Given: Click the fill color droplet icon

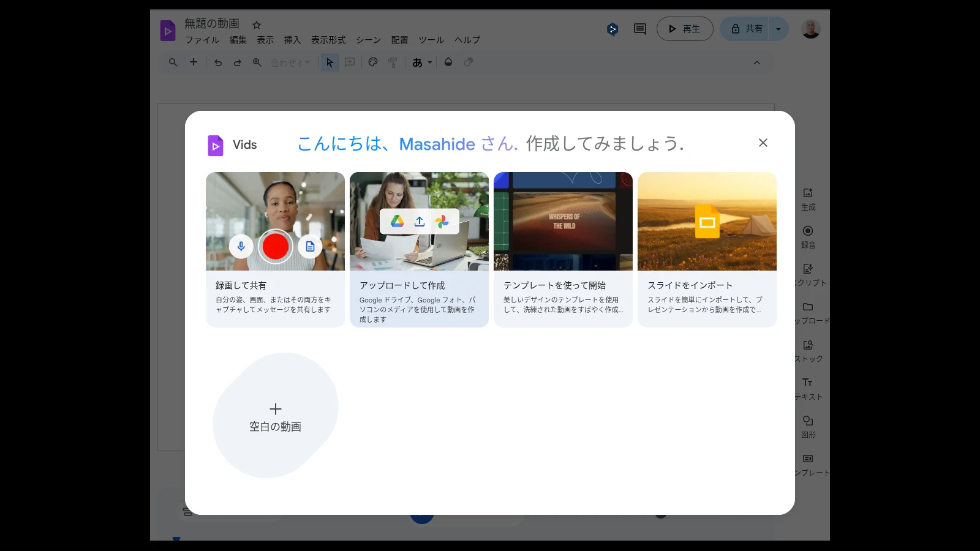Looking at the screenshot, I should 448,62.
